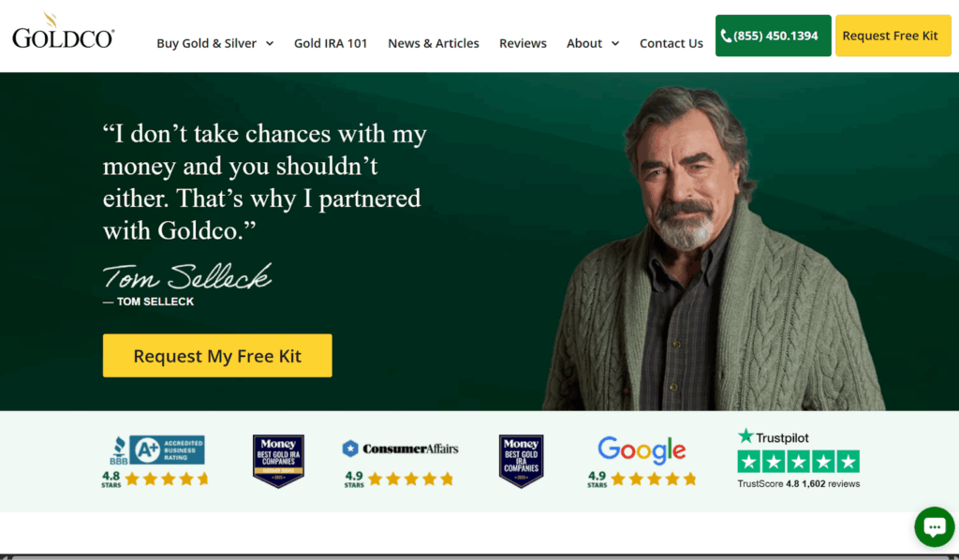The width and height of the screenshot is (959, 560).
Task: Select Contact Us in the navigation
Action: (x=671, y=43)
